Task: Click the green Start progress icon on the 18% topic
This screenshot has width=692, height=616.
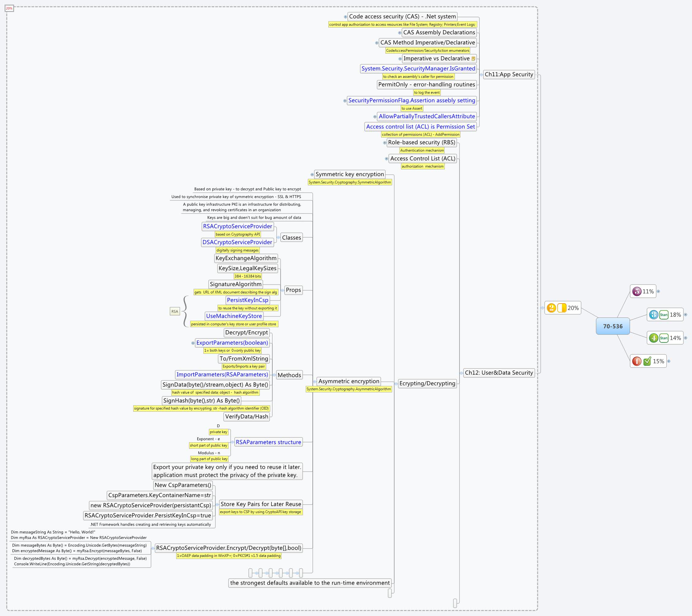Action: (664, 315)
